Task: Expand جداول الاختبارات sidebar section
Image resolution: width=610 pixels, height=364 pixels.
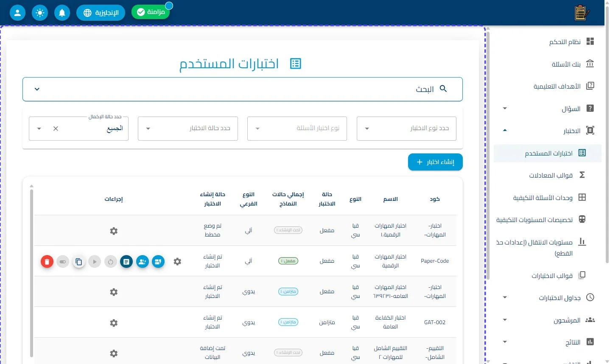Action: coord(548,297)
